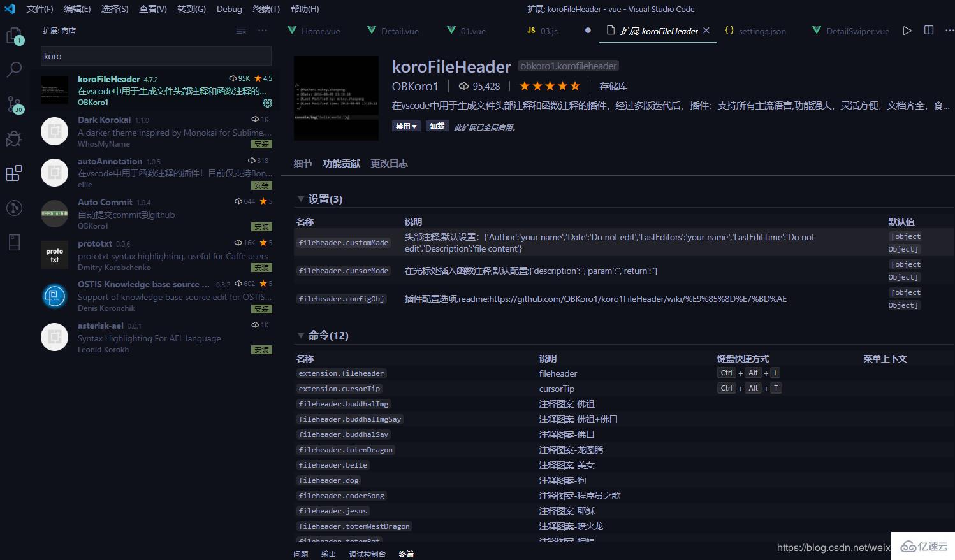955x560 pixels.
Task: Open the Search view icon
Action: [14, 69]
